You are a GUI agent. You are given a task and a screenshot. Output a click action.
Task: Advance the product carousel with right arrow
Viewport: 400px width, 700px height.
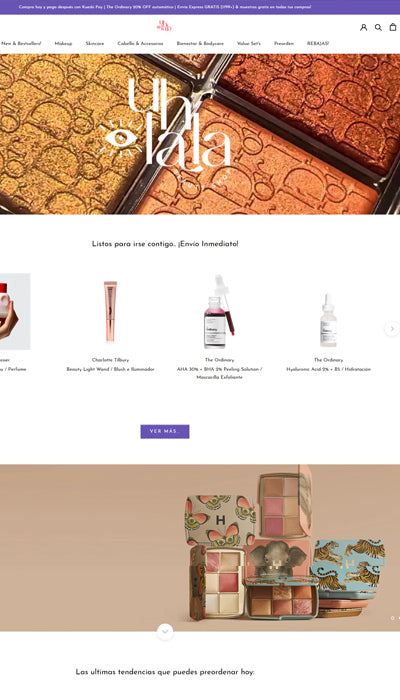point(392,329)
